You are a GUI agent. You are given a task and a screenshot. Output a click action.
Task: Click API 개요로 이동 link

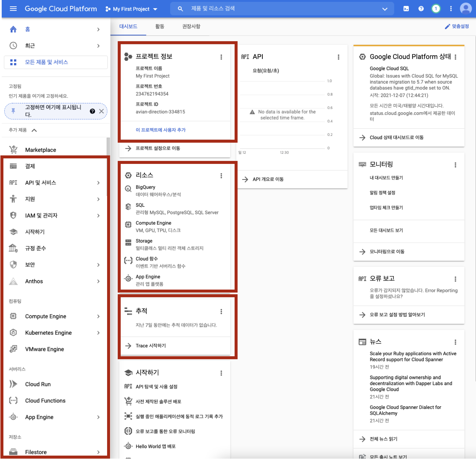[x=268, y=179]
